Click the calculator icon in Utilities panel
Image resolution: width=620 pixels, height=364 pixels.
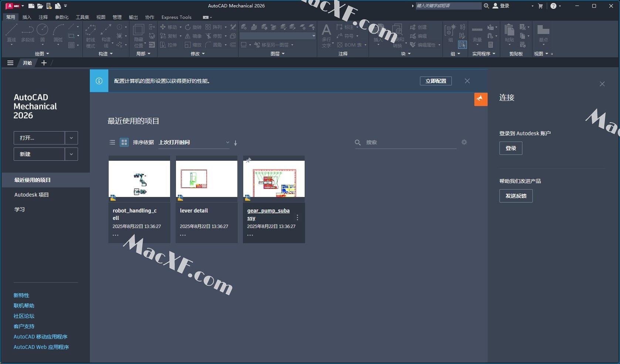point(491,45)
